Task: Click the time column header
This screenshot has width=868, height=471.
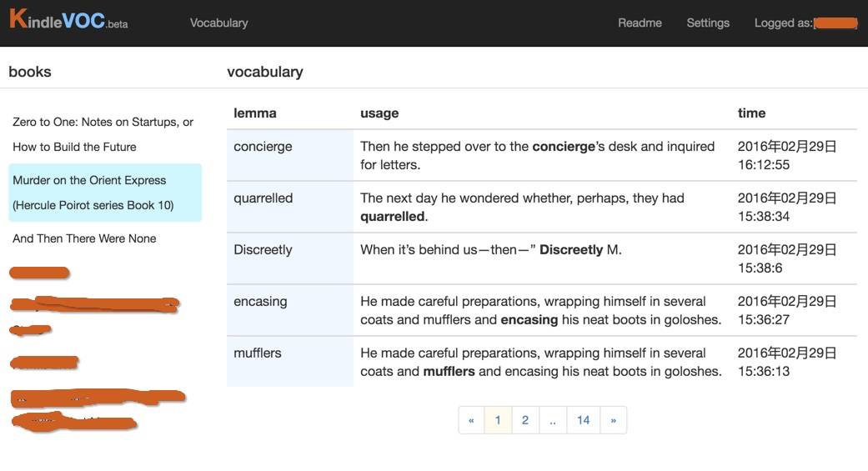Action: [751, 113]
